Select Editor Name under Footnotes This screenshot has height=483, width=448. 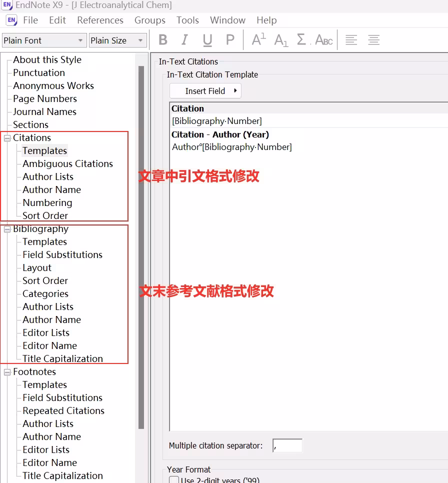click(x=50, y=462)
